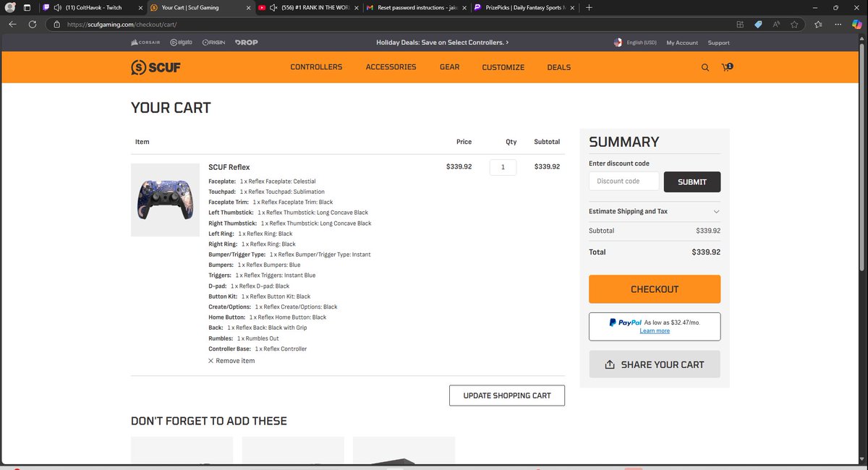Screen dimensions: 868x470
Task: Click DON'T FORGET TO ADD THESE heading
Action: [x=209, y=421]
